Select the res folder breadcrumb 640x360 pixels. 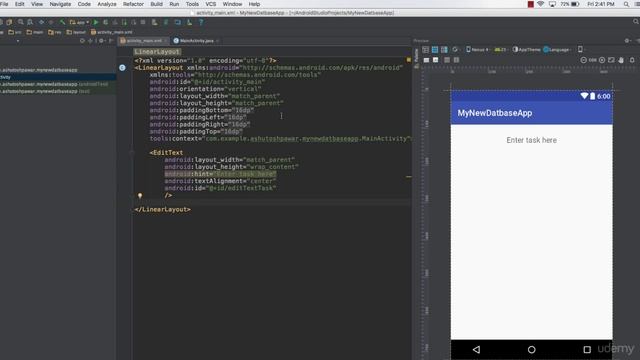pyautogui.click(x=55, y=32)
